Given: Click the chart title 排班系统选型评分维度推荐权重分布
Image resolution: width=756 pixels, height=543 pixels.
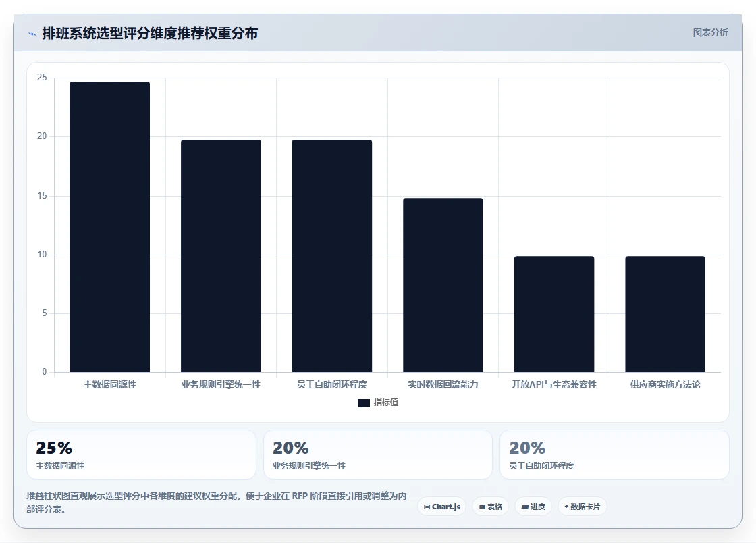Looking at the screenshot, I should (150, 33).
